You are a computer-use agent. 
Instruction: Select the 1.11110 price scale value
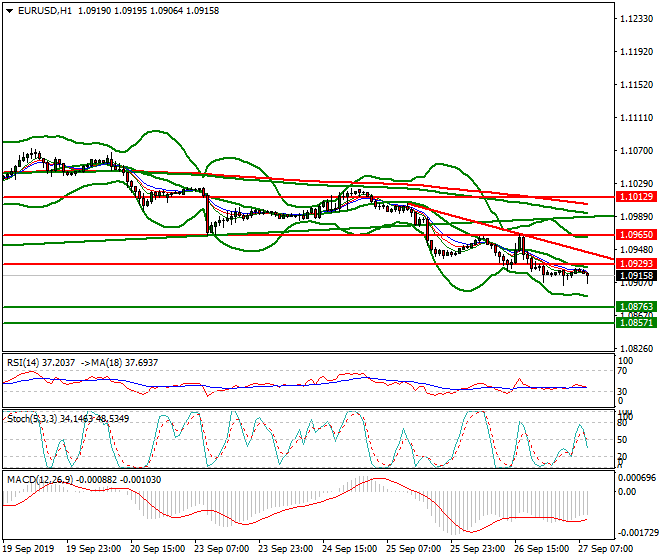tap(637, 117)
